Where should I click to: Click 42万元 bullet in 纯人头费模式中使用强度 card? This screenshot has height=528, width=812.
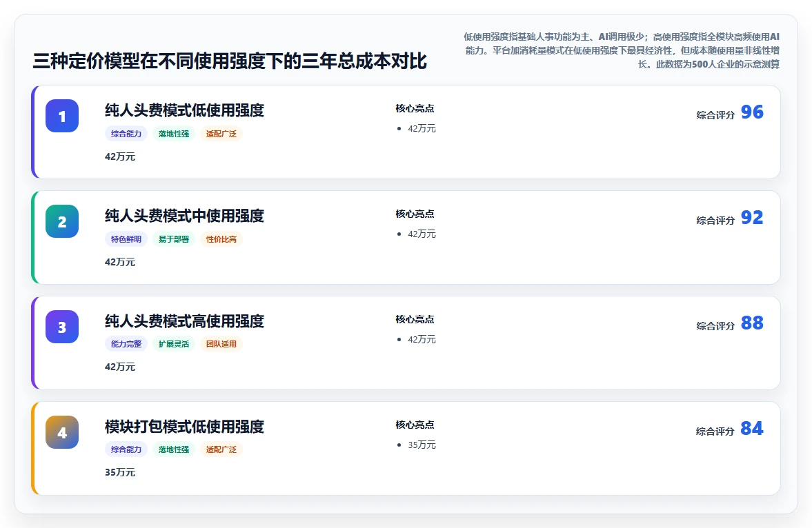pyautogui.click(x=422, y=234)
